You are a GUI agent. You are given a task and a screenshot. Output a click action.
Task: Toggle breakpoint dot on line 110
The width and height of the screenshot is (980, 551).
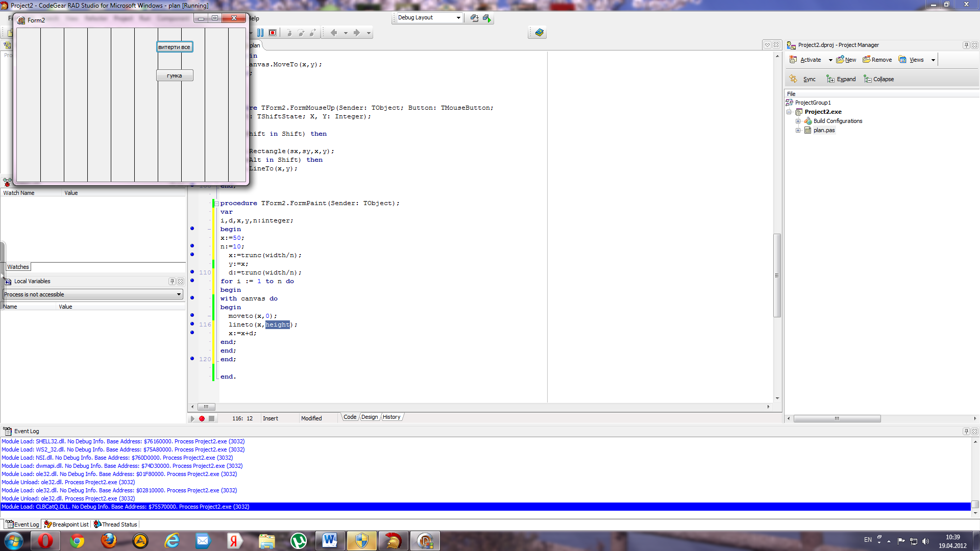(x=192, y=272)
